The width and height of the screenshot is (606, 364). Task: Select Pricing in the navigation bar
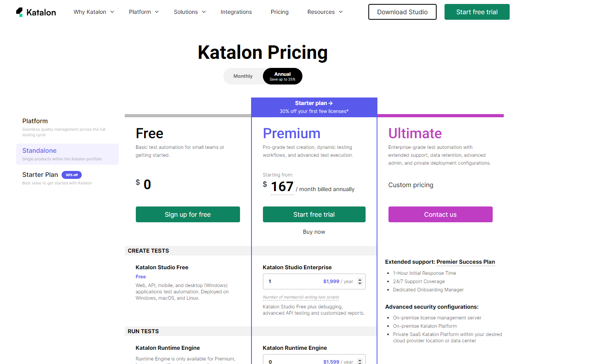(x=280, y=12)
